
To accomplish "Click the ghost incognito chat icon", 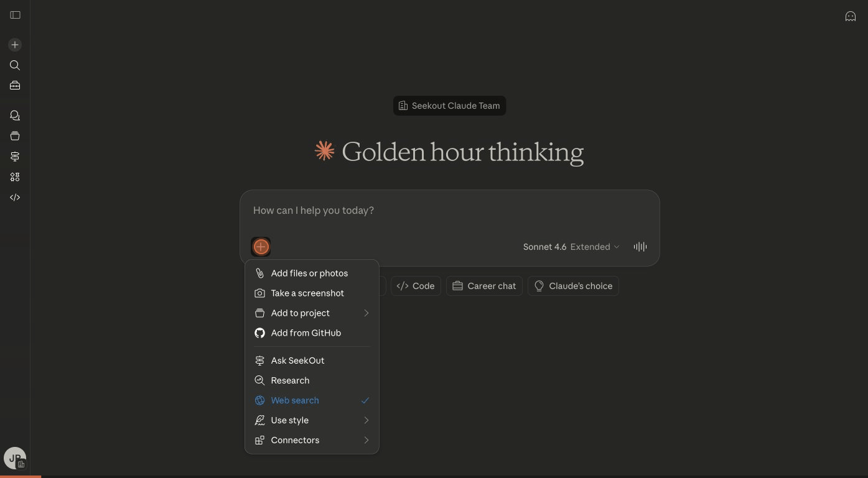I will tap(850, 17).
